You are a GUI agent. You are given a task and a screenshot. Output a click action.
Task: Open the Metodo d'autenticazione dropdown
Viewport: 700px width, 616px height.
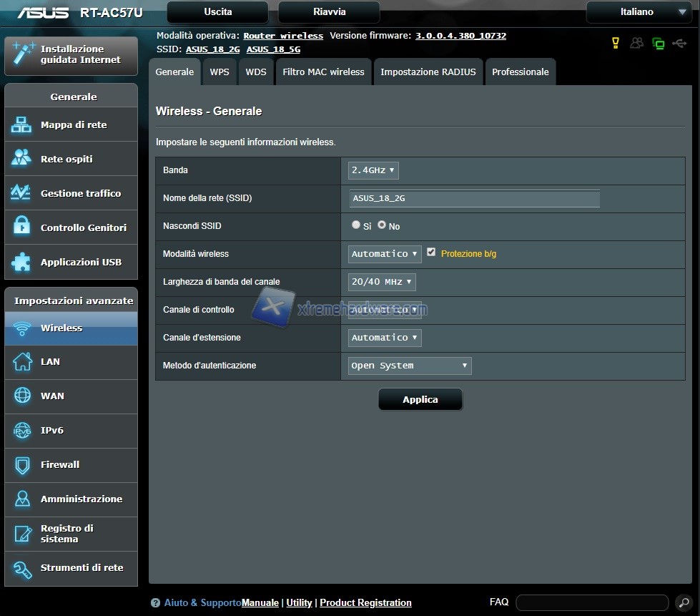[x=410, y=366]
